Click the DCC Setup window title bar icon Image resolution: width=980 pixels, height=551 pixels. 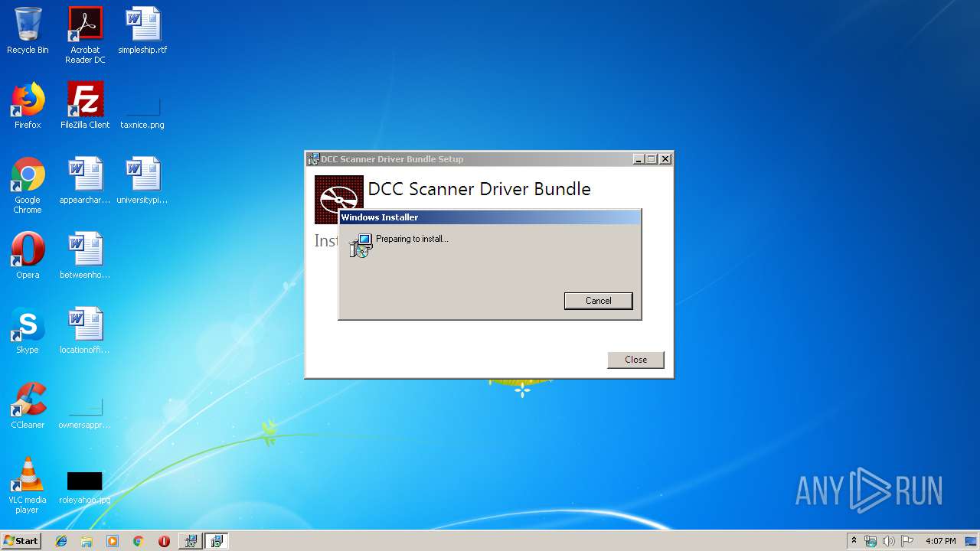313,159
